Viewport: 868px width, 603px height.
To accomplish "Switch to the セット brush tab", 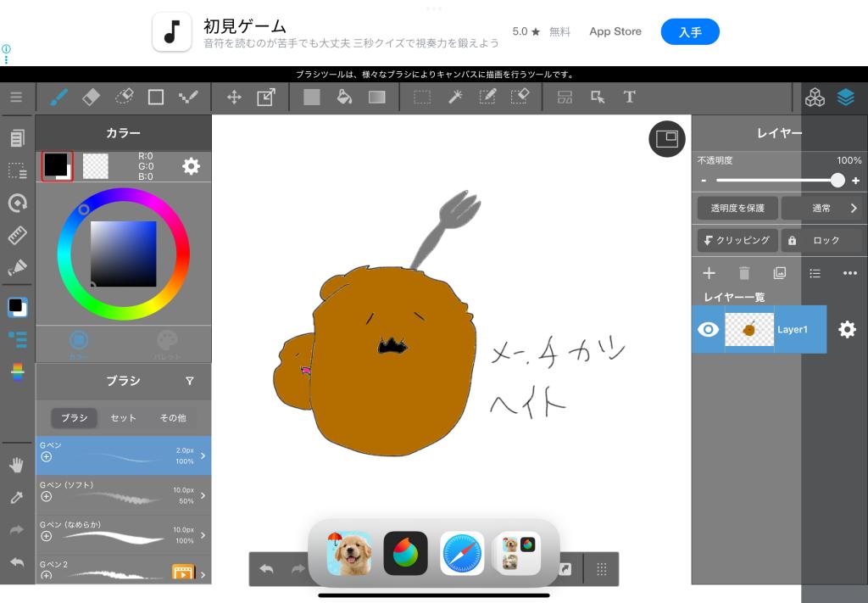I will pos(124,418).
